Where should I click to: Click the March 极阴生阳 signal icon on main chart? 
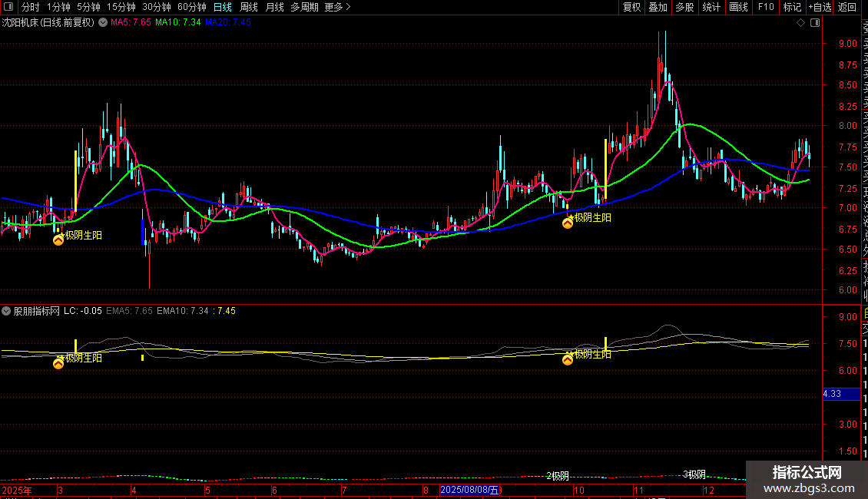[x=58, y=240]
